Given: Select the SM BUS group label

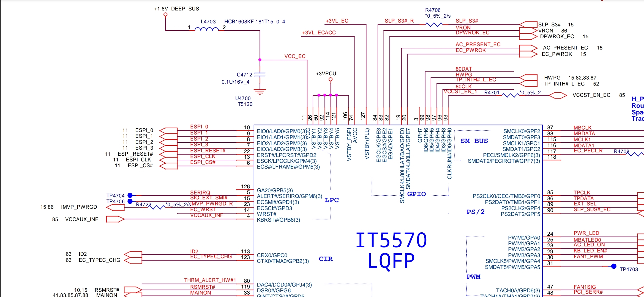Looking at the screenshot, I should tap(474, 141).
